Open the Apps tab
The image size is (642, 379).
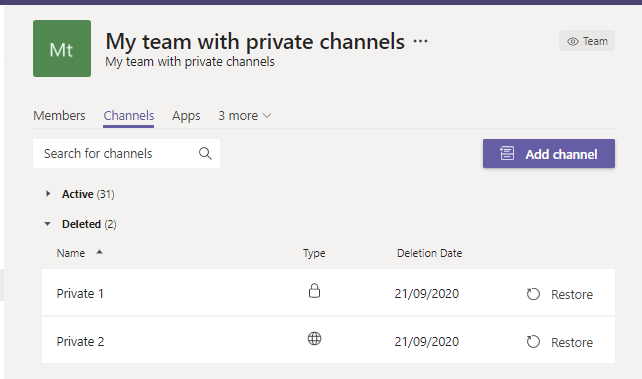coord(186,115)
